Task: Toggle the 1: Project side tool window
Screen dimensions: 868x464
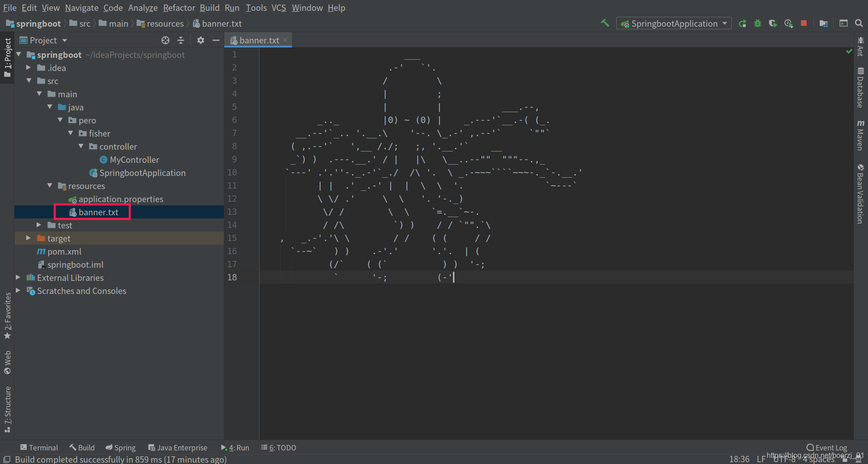Action: click(x=7, y=57)
